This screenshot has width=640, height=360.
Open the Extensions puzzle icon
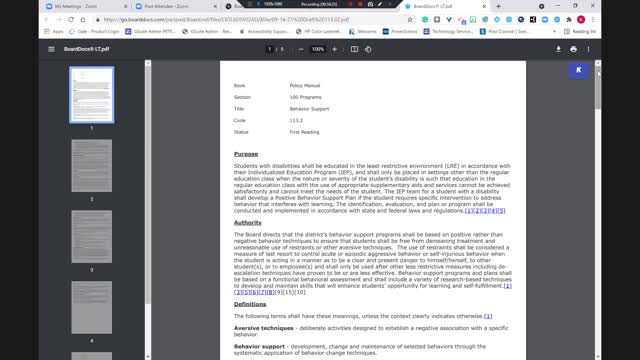click(x=569, y=20)
